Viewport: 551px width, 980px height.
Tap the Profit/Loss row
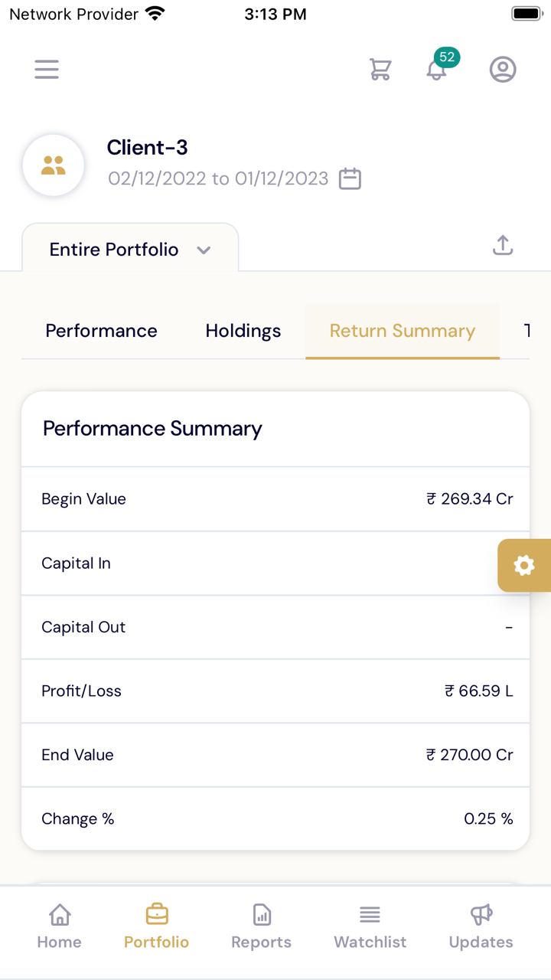[x=275, y=691]
